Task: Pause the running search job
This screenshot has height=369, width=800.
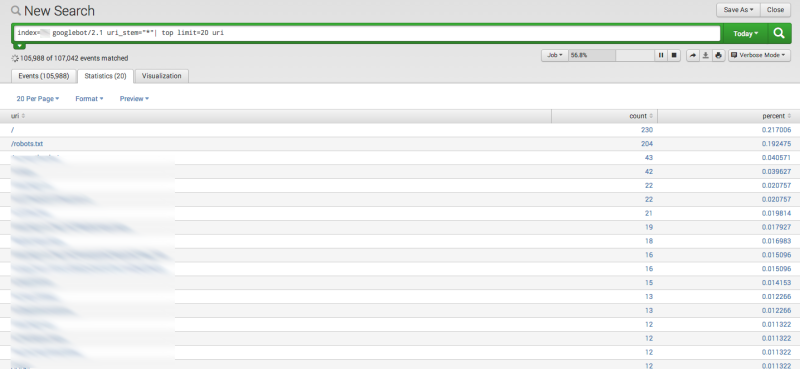Action: 661,55
